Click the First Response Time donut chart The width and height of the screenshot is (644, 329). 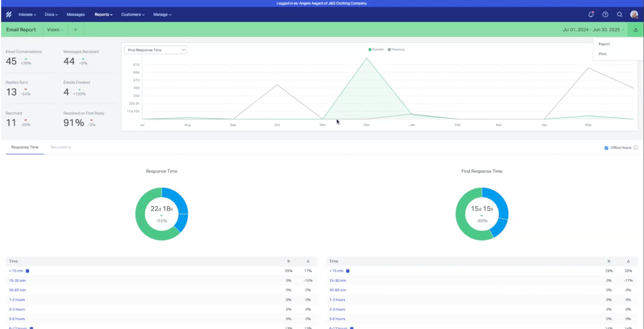(x=482, y=214)
